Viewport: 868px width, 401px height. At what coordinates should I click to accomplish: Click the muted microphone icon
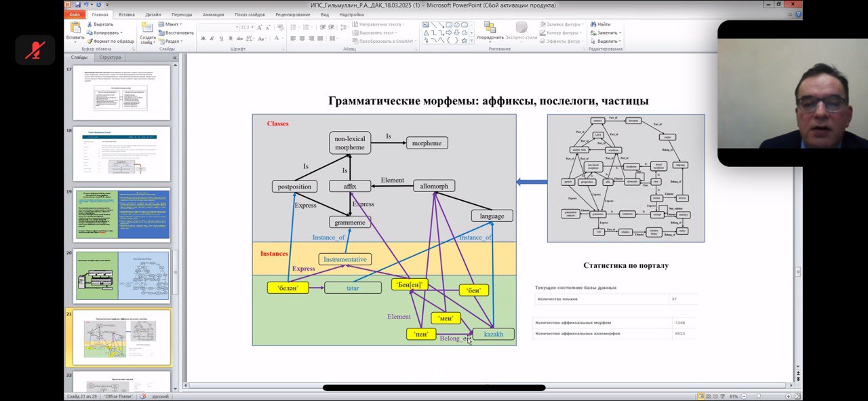point(35,50)
